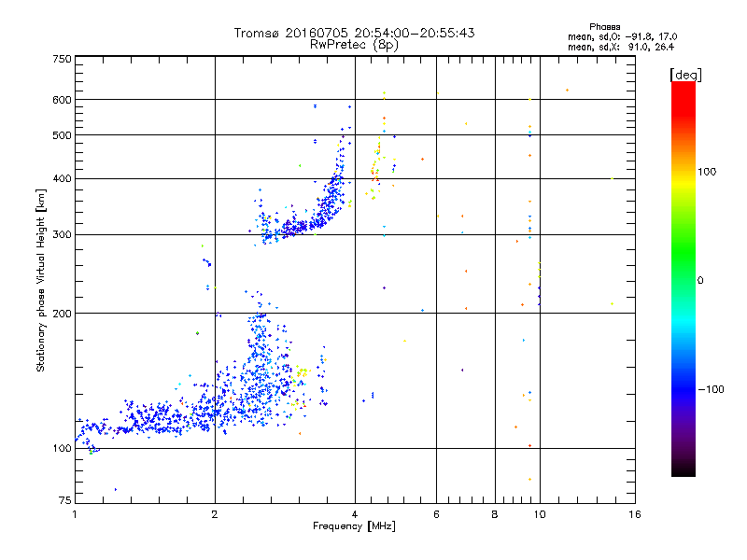The image size is (747, 560).
Task: Click the x-axis tick label '16'
Action: coord(635,514)
